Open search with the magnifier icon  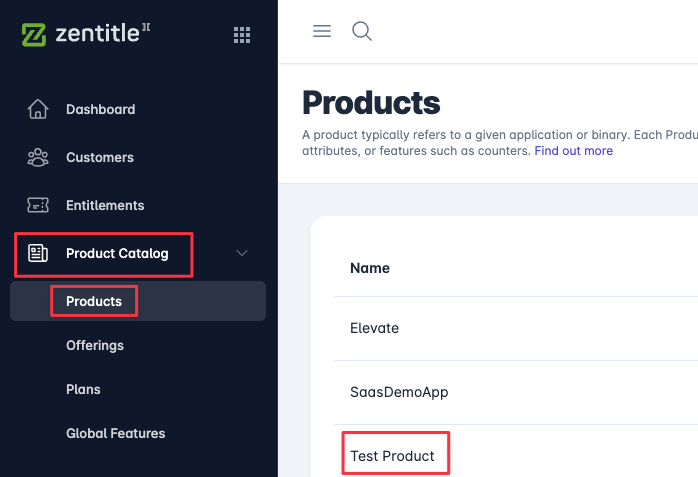tap(362, 31)
